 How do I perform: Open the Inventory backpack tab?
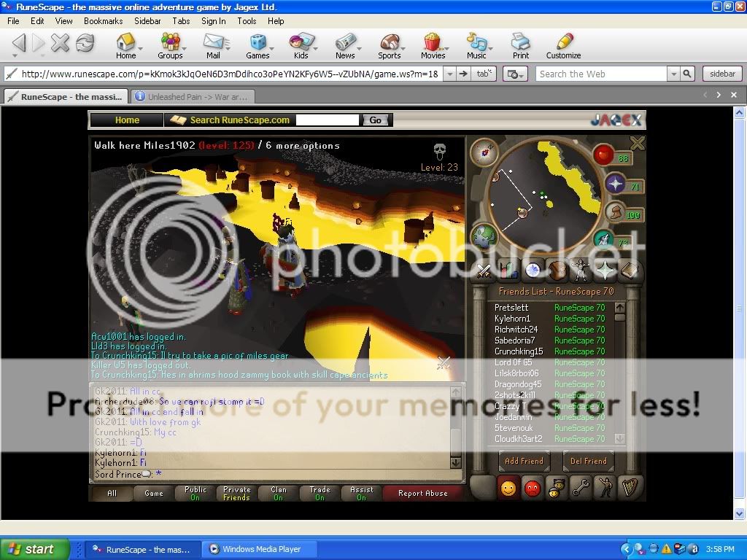[x=557, y=270]
